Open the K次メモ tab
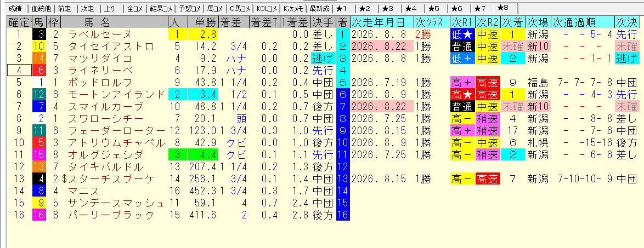The image size is (644, 248). [294, 8]
